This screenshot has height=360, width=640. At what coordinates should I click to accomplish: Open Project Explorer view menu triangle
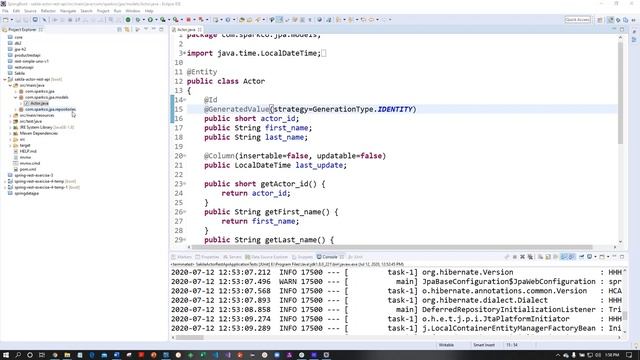coord(146,30)
